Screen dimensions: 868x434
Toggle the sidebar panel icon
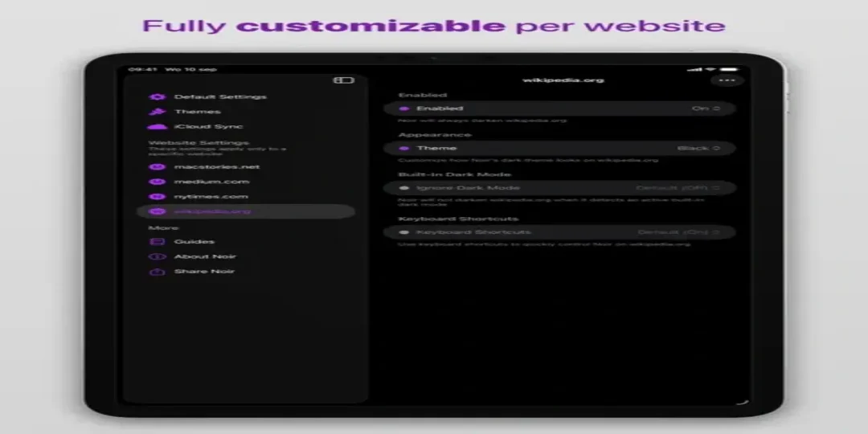(343, 80)
